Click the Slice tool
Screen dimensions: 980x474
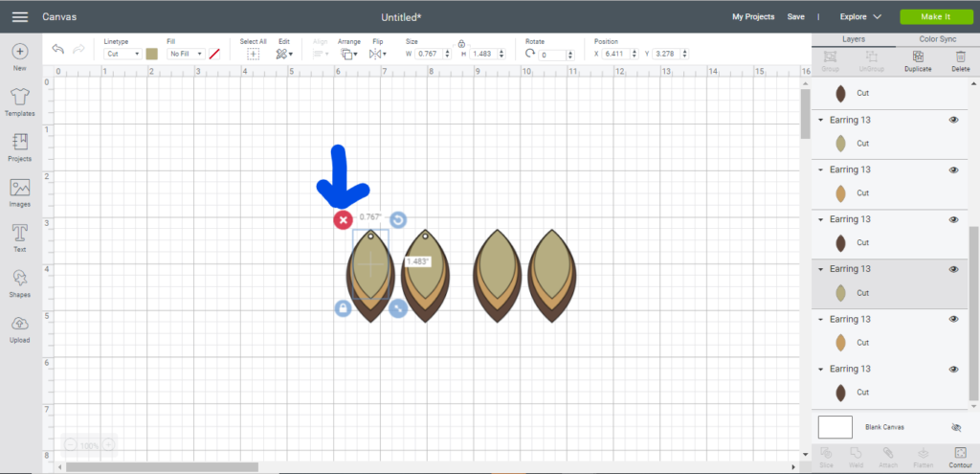(826, 458)
